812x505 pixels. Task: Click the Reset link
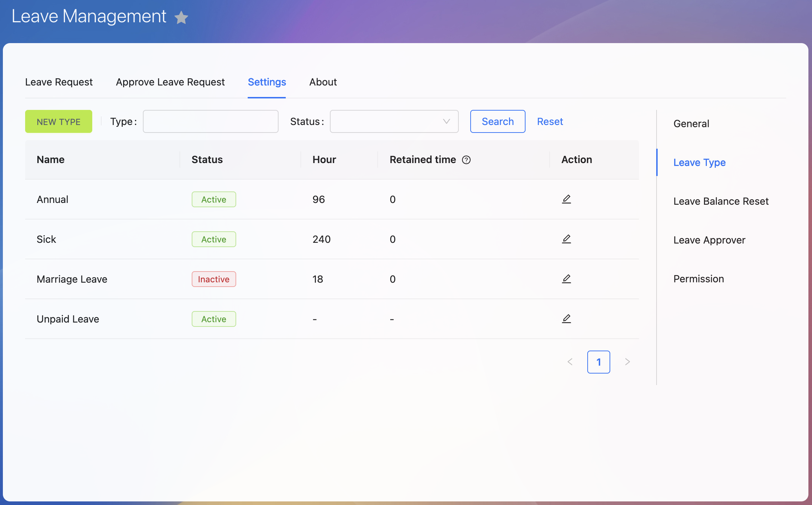[x=550, y=121]
